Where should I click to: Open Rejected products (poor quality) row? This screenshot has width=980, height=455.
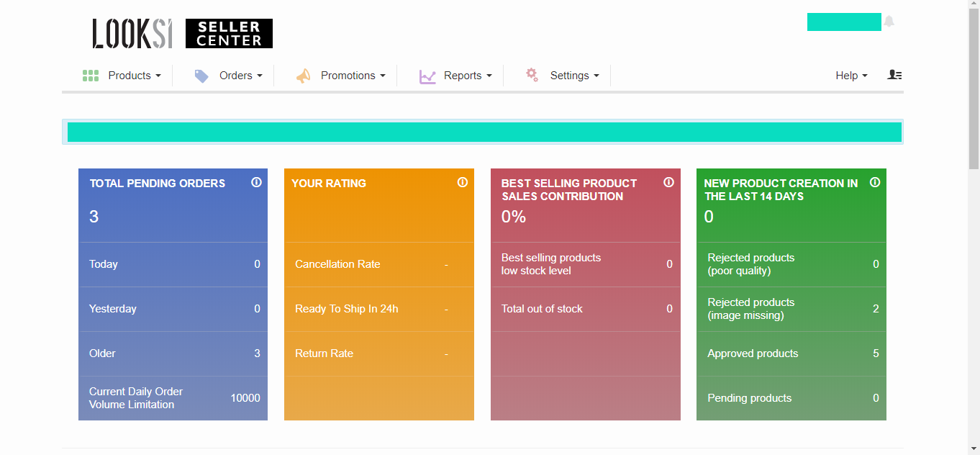[x=791, y=264]
